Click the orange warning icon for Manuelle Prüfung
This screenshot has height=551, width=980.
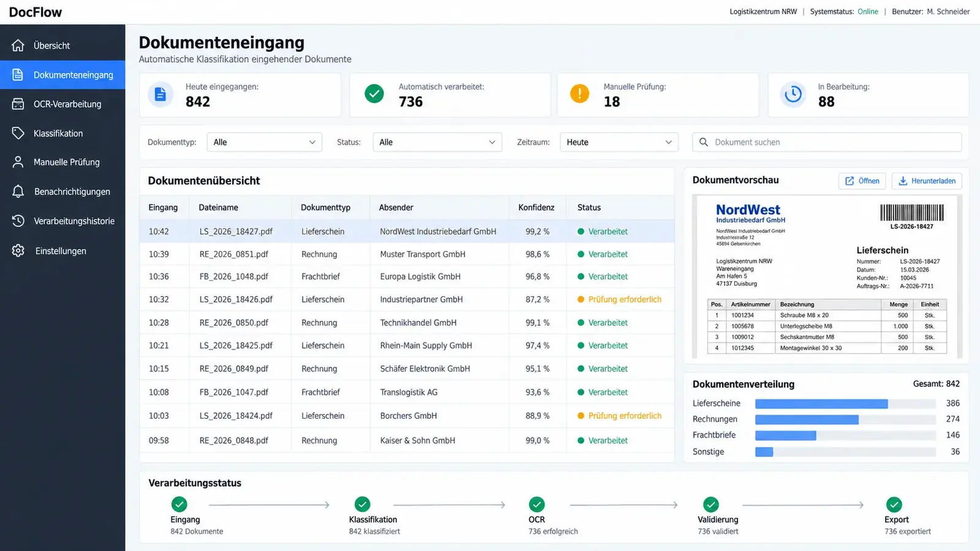point(579,94)
